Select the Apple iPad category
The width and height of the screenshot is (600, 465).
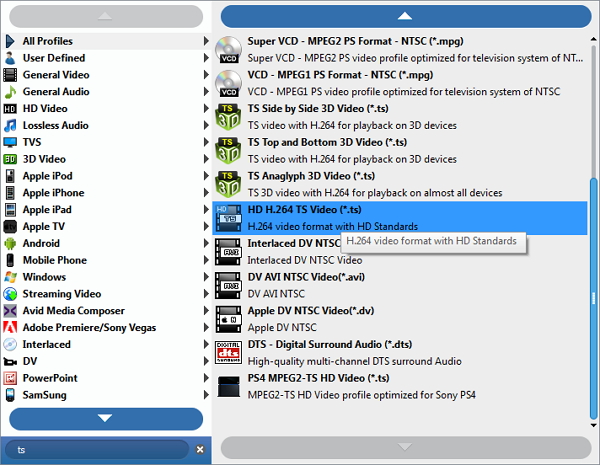(x=106, y=209)
